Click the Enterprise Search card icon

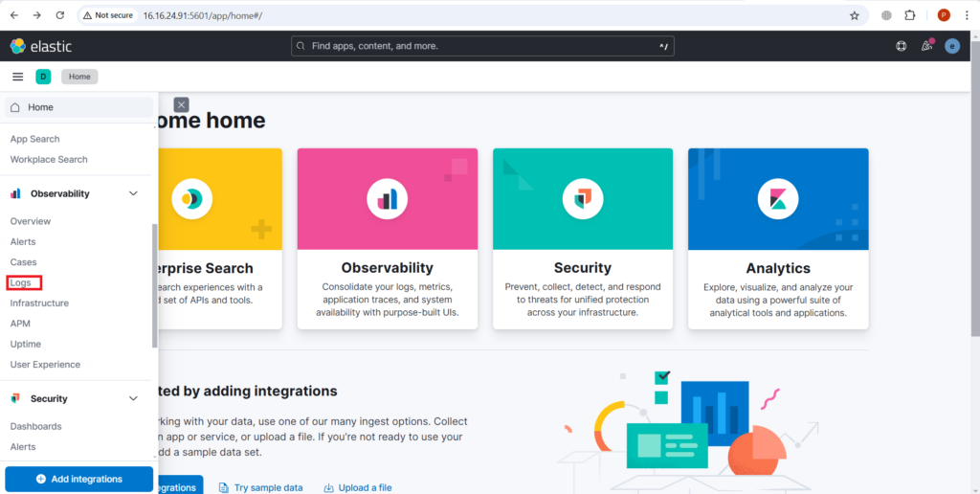[191, 199]
